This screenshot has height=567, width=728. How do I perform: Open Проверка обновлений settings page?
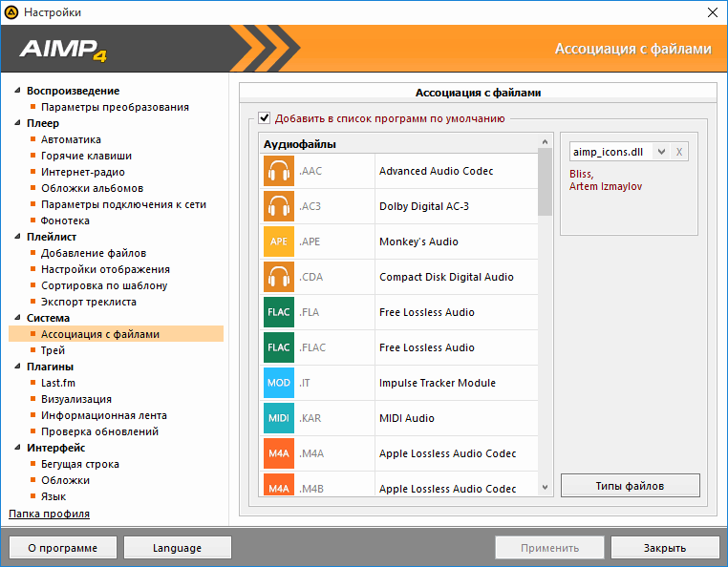pyautogui.click(x=99, y=431)
